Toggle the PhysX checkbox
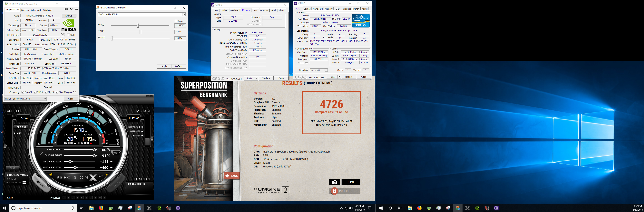Screen dimensions: 644x212 [x=46, y=92]
